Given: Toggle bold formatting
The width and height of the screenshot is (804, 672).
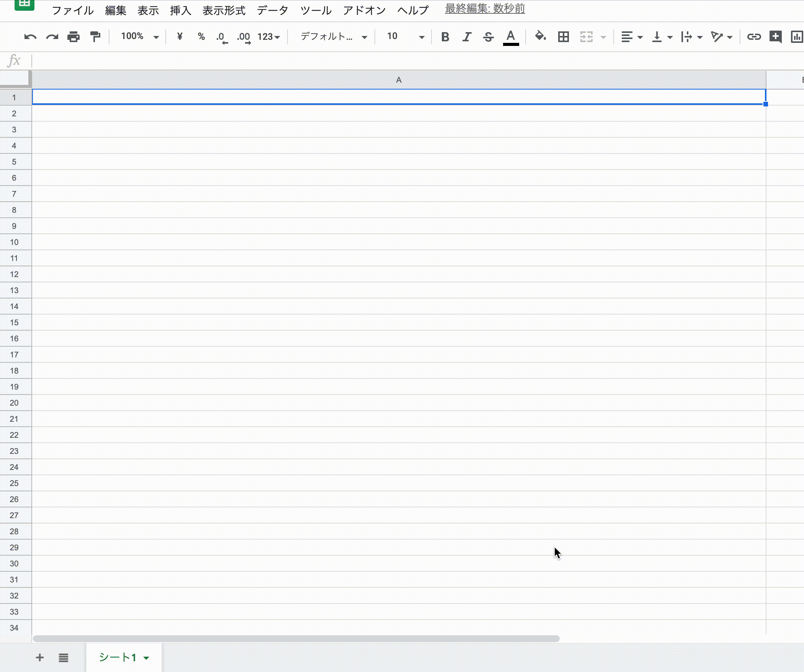Looking at the screenshot, I should pos(445,37).
